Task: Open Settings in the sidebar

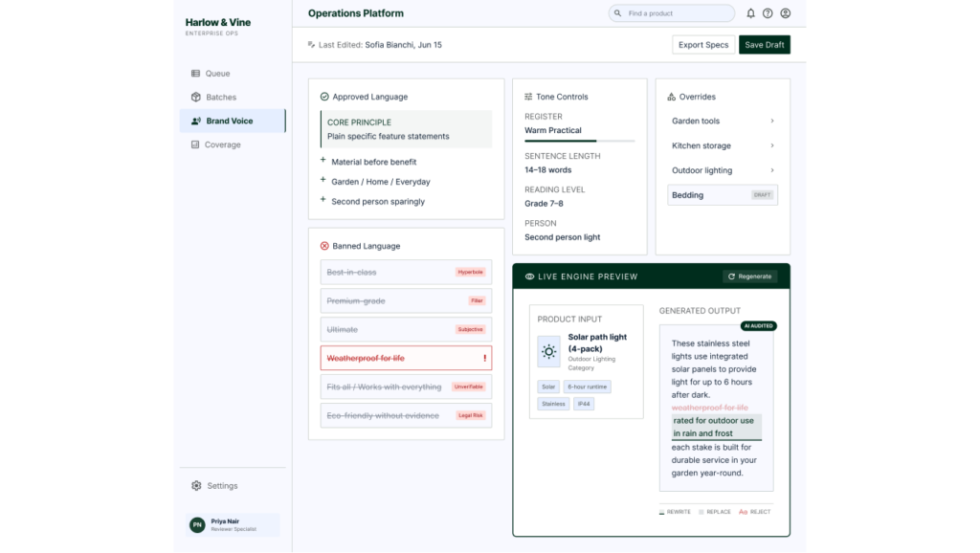Action: pyautogui.click(x=233, y=485)
